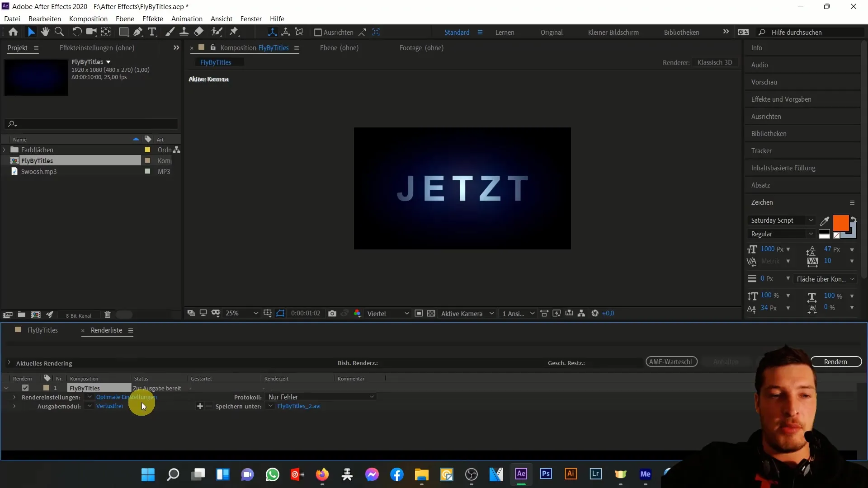Reset exposure icon in the viewer bar
This screenshot has height=488, width=868.
595,314
